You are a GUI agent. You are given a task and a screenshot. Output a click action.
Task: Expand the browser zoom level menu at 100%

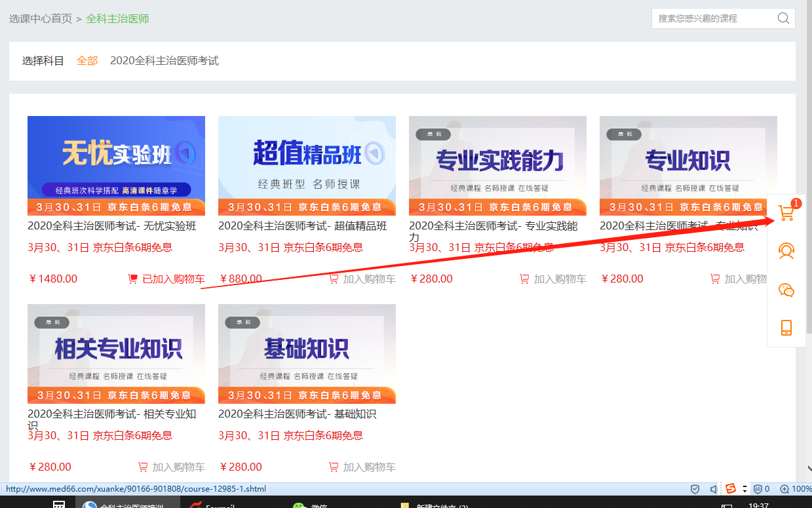pyautogui.click(x=796, y=489)
